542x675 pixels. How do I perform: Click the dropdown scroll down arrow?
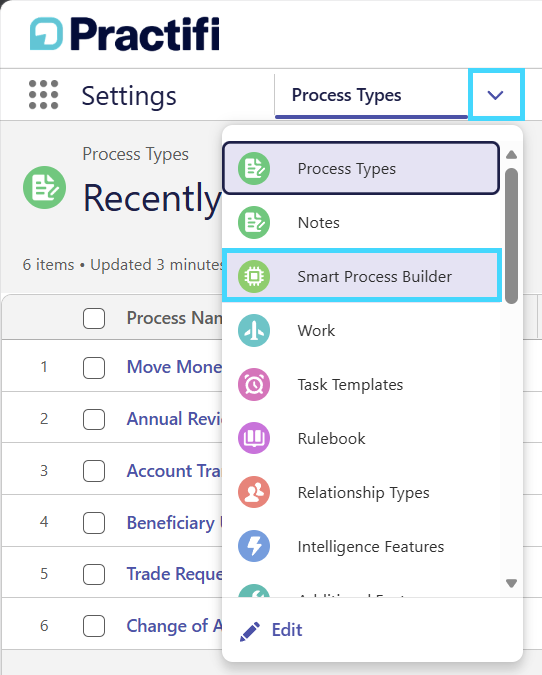[511, 583]
